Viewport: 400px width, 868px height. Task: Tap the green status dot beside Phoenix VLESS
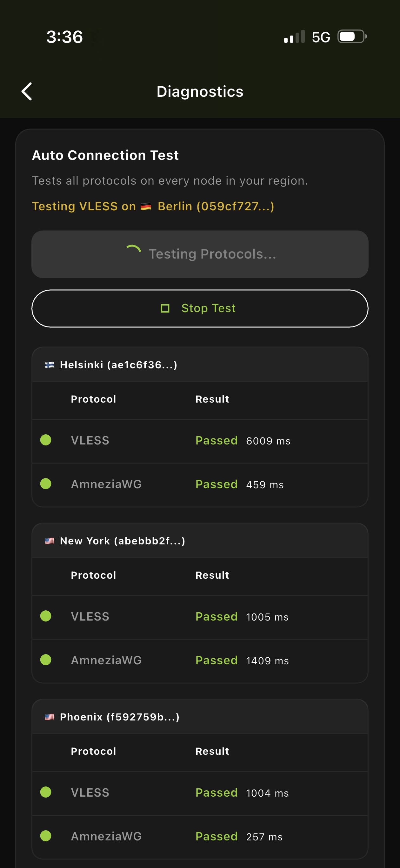(45, 792)
